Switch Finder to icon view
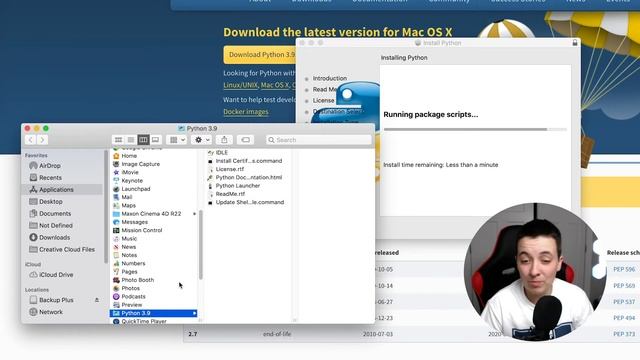 point(118,140)
